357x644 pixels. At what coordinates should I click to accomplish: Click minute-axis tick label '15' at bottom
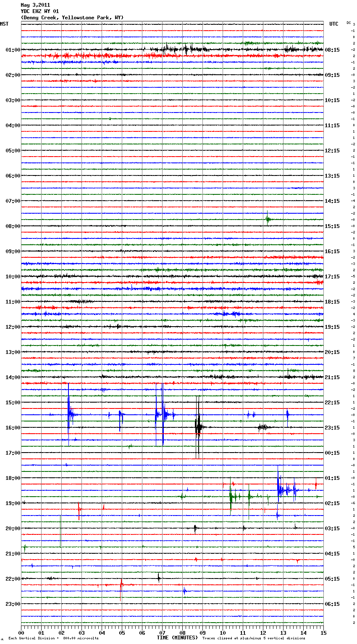(x=323, y=633)
